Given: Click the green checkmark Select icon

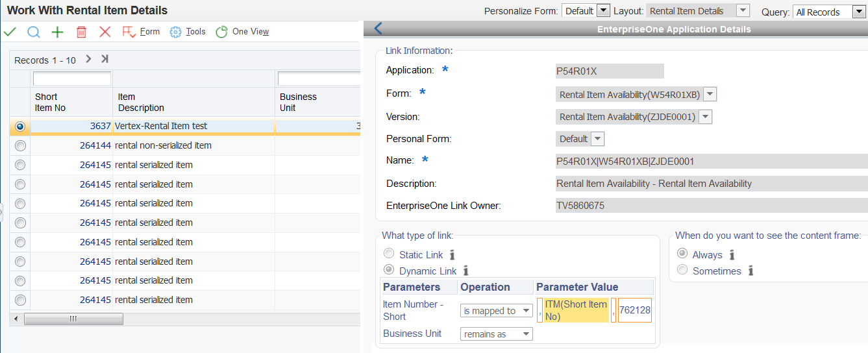Looking at the screenshot, I should click(x=10, y=32).
